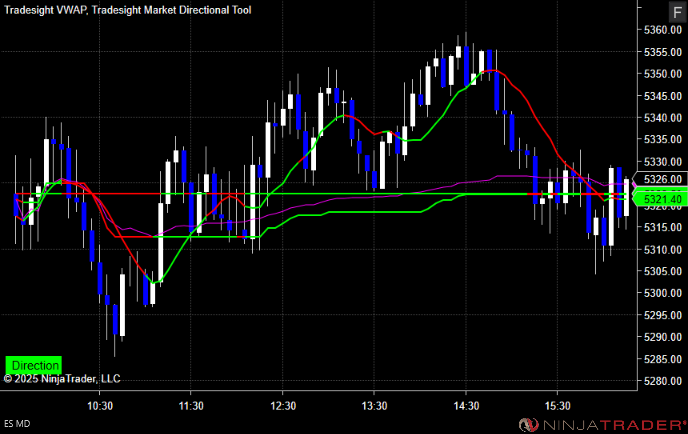
Task: Click the 5355.00 price axis label
Action: click(x=663, y=52)
